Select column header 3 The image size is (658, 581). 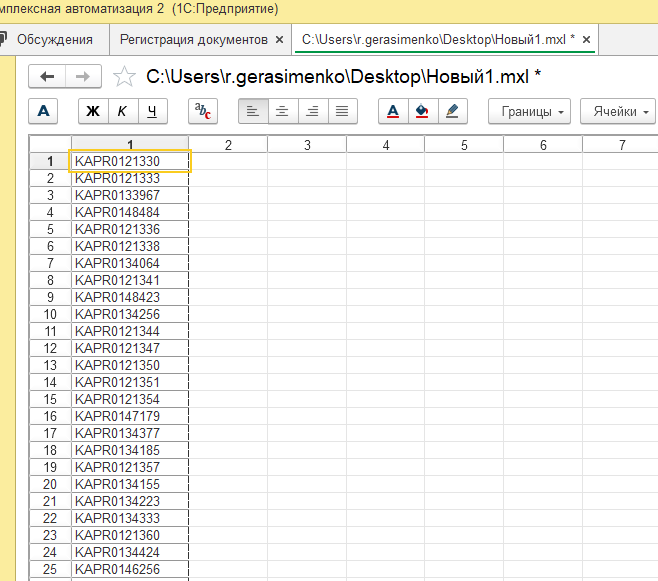(307, 145)
